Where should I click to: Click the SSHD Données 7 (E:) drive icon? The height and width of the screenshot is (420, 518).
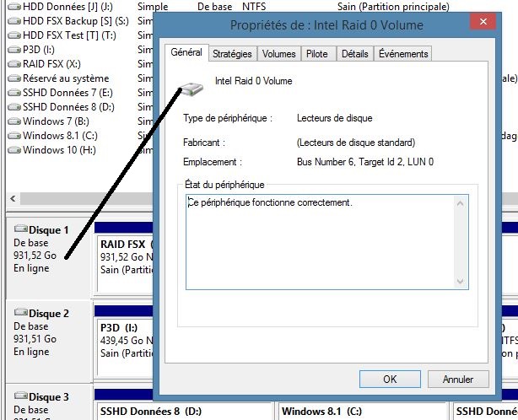pyautogui.click(x=14, y=93)
